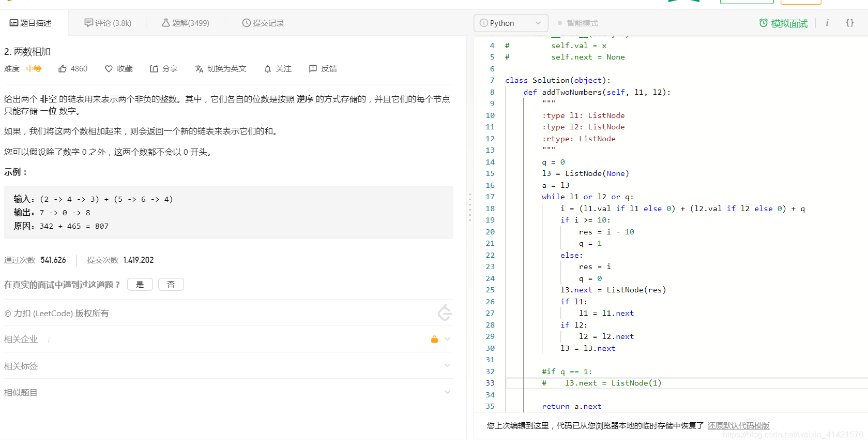Open the 题解(3499) tab

(x=186, y=23)
